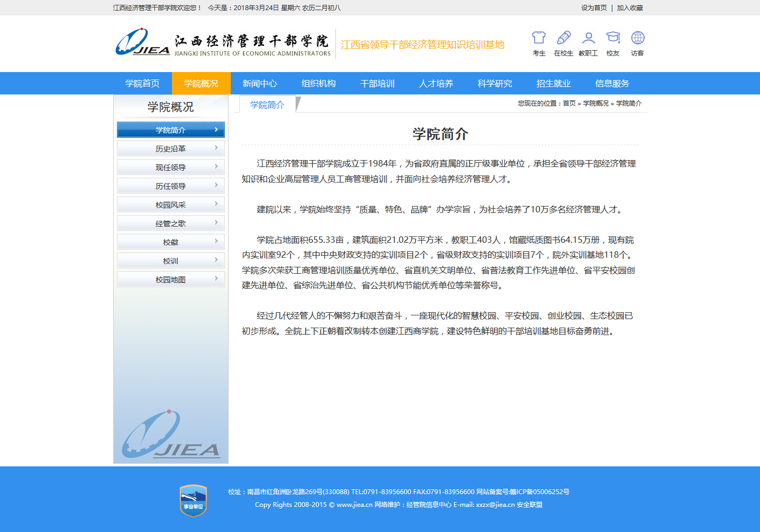Click the 学院概况 sidebar heading
The image size is (760, 532).
(x=171, y=107)
